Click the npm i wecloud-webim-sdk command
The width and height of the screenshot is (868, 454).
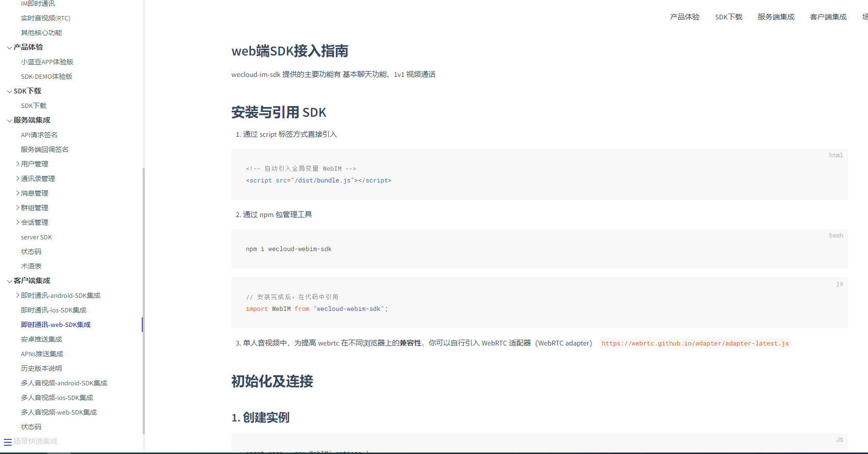(x=289, y=249)
